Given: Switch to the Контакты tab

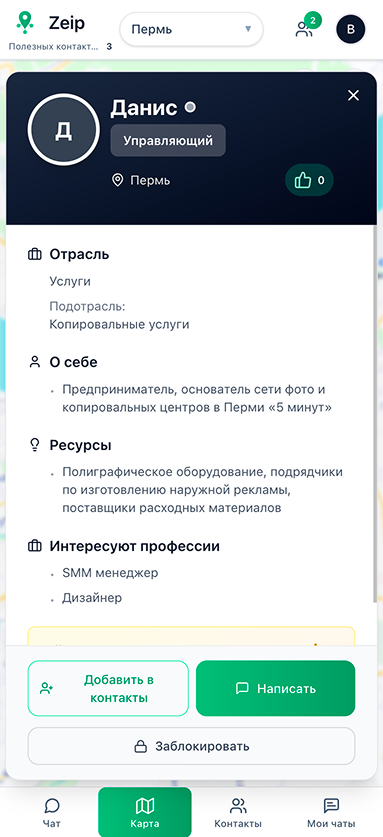Looking at the screenshot, I should click(238, 812).
